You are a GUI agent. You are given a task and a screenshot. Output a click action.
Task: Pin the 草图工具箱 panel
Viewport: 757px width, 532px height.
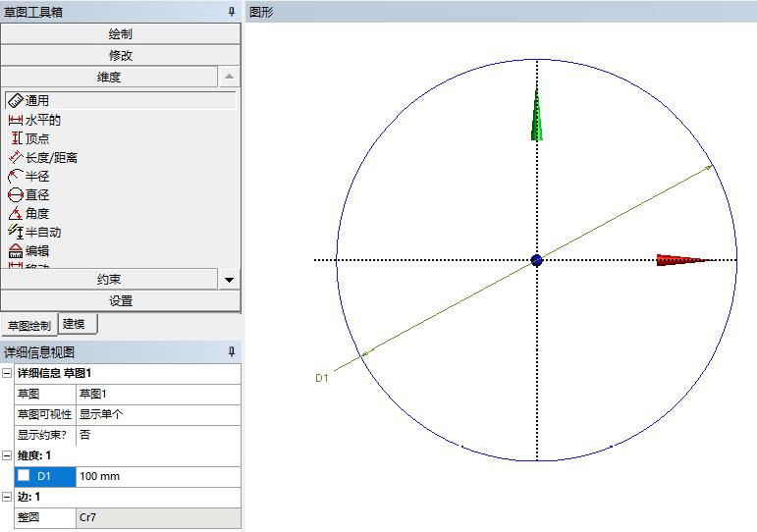(x=232, y=12)
